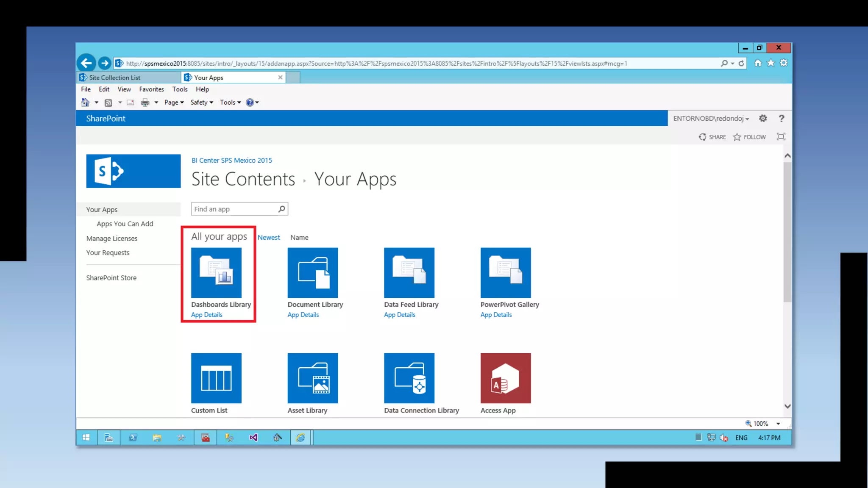Click the search magnifier in Find an app
This screenshot has height=488, width=868.
(281, 209)
